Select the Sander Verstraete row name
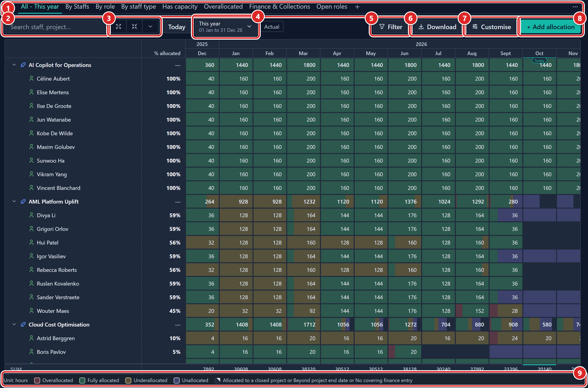The image size is (588, 388). coord(58,297)
